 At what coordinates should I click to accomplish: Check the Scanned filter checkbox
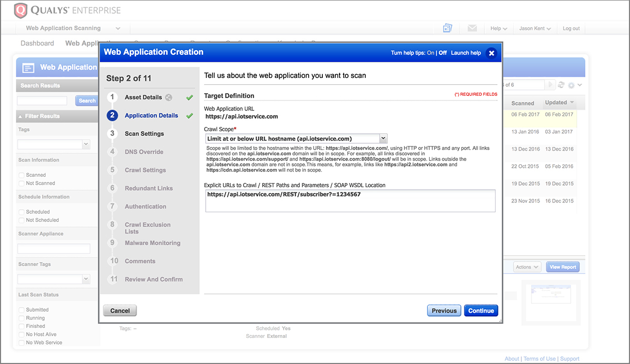(21, 175)
